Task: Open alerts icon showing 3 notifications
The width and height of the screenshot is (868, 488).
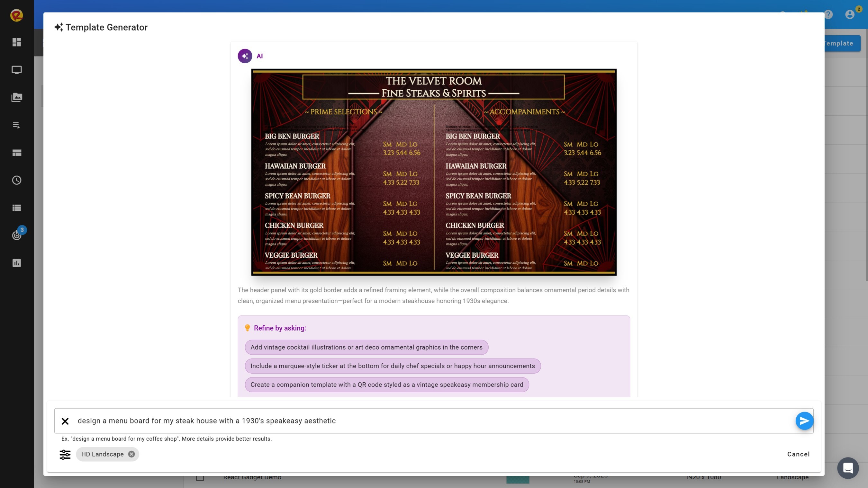Action: tap(16, 235)
